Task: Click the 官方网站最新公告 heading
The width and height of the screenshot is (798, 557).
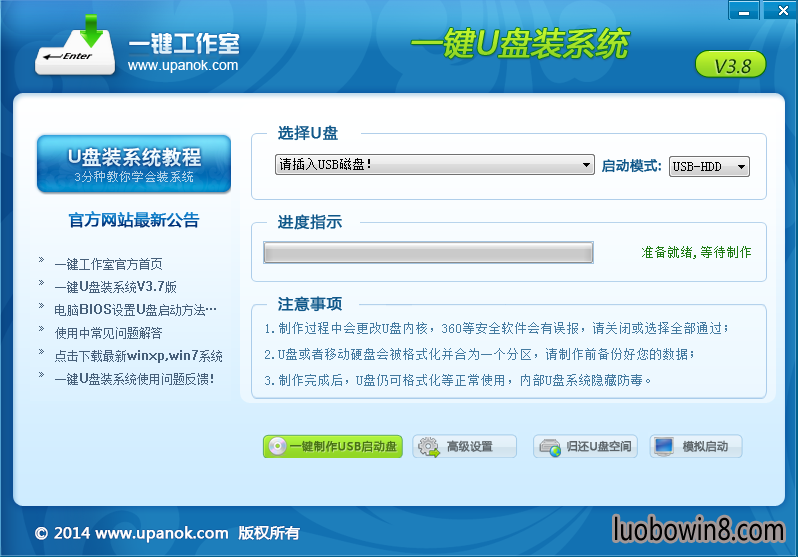Action: 134,220
